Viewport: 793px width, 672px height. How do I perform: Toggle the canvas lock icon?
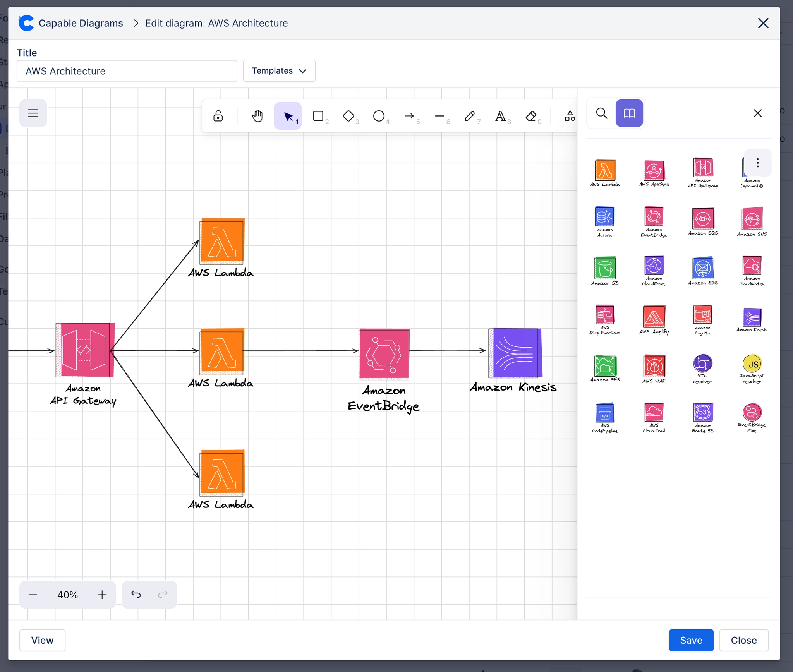coord(218,116)
